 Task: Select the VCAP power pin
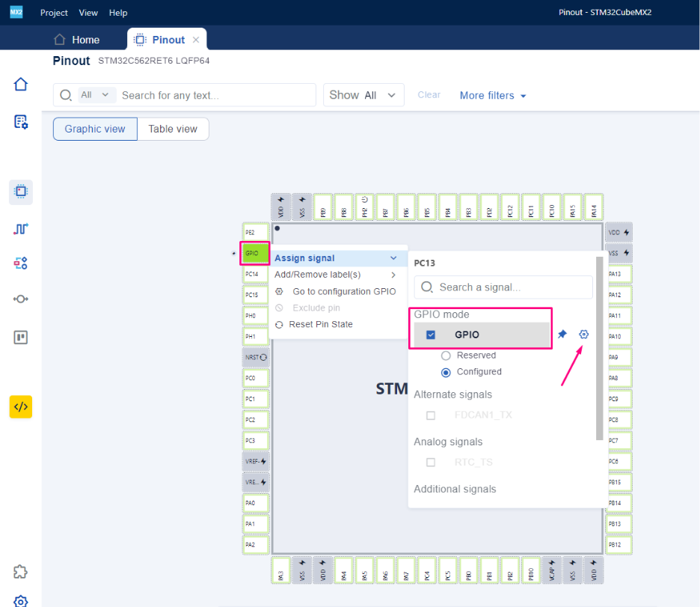click(552, 570)
